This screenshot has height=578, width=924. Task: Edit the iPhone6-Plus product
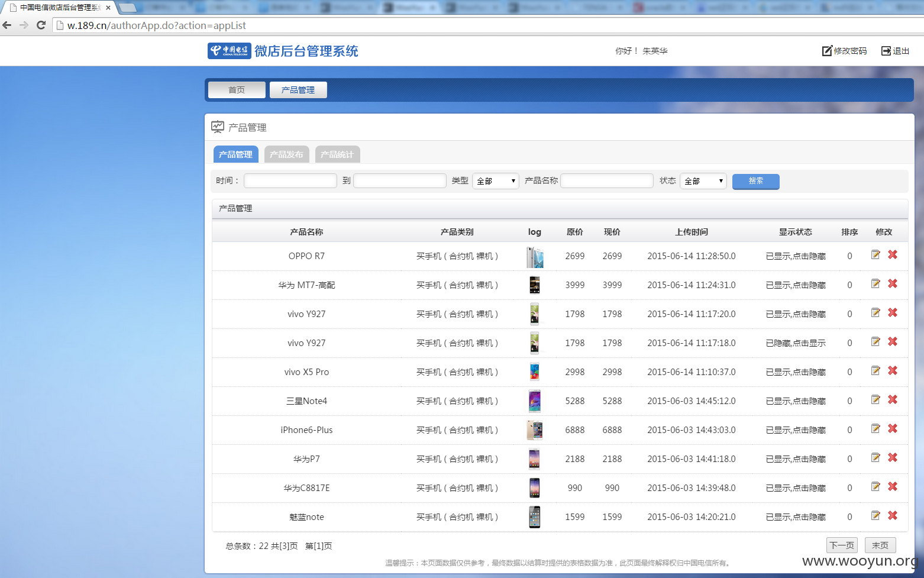(875, 429)
